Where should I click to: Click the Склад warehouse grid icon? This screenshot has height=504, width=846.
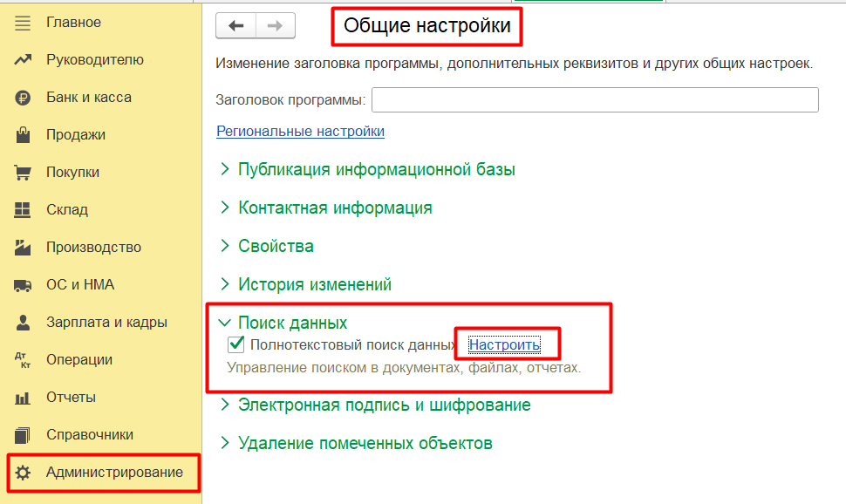24,210
